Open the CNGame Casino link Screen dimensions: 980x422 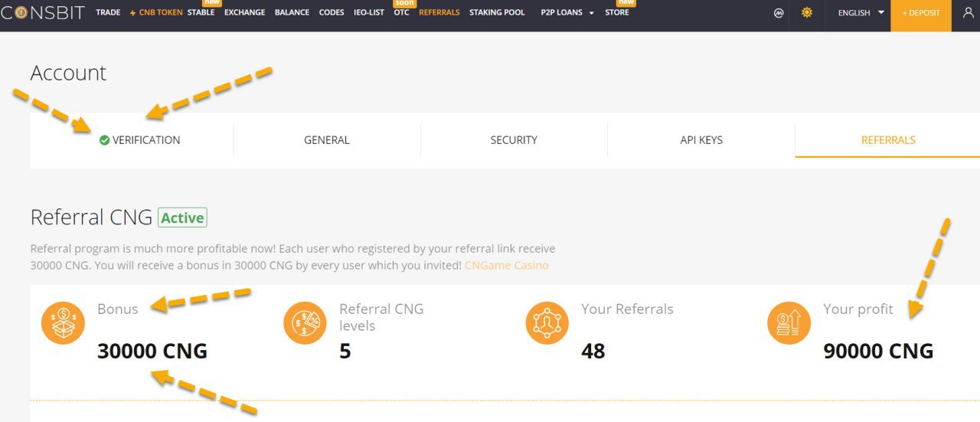click(507, 266)
